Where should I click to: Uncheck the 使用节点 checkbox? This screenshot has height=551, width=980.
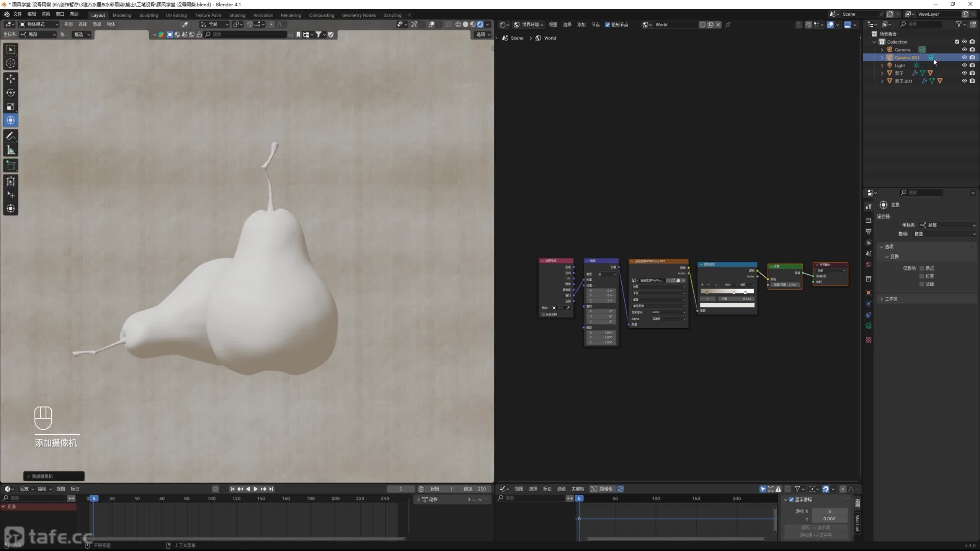point(608,24)
